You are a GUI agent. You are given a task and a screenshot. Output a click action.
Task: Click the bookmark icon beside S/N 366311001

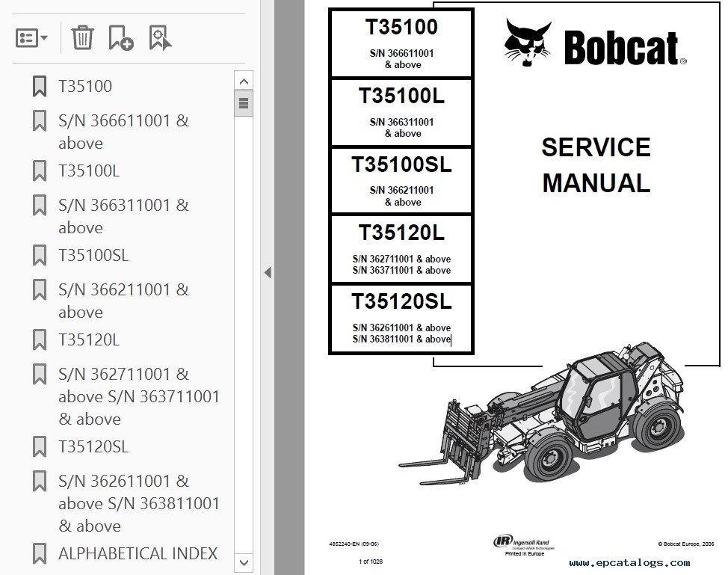pos(40,205)
